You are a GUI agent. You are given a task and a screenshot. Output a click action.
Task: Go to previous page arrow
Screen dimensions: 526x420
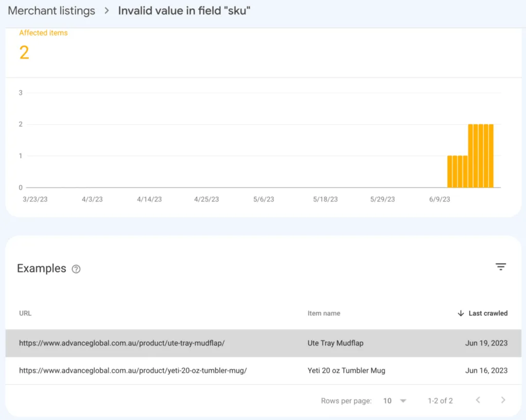click(x=478, y=400)
